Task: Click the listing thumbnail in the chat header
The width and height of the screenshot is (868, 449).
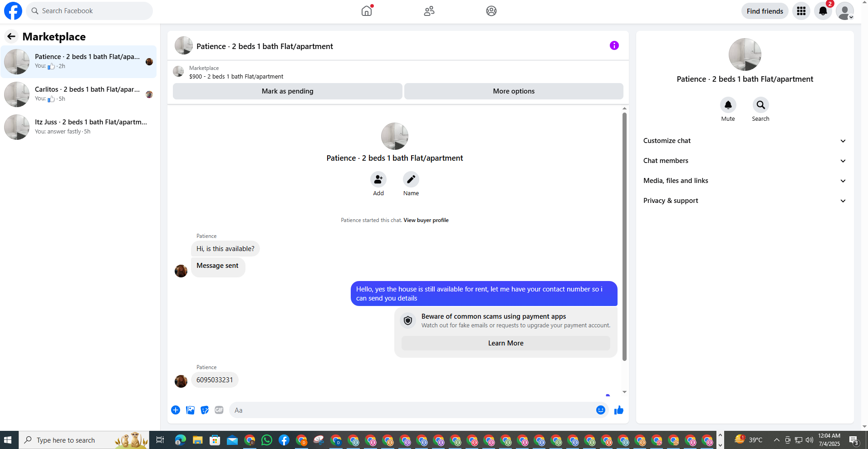Action: pos(184,46)
